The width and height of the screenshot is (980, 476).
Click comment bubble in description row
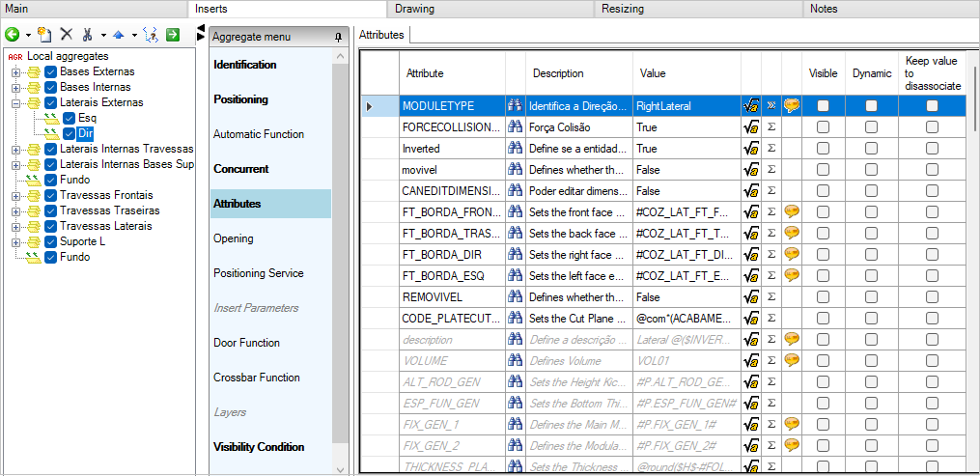[792, 339]
